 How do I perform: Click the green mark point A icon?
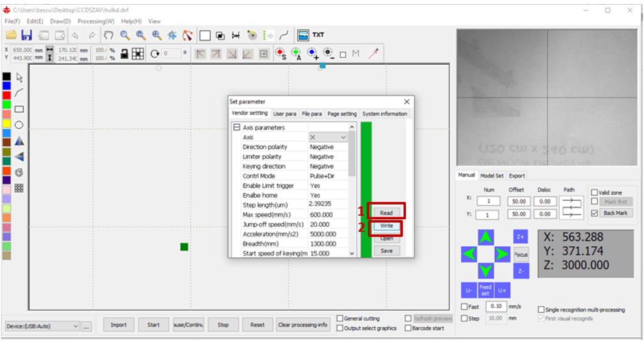(x=296, y=54)
